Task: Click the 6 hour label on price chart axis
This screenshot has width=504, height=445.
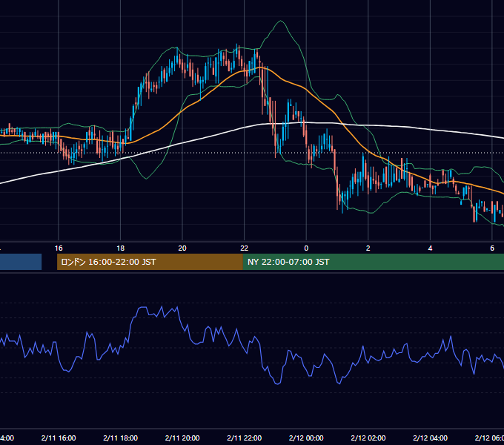Action: [x=492, y=248]
